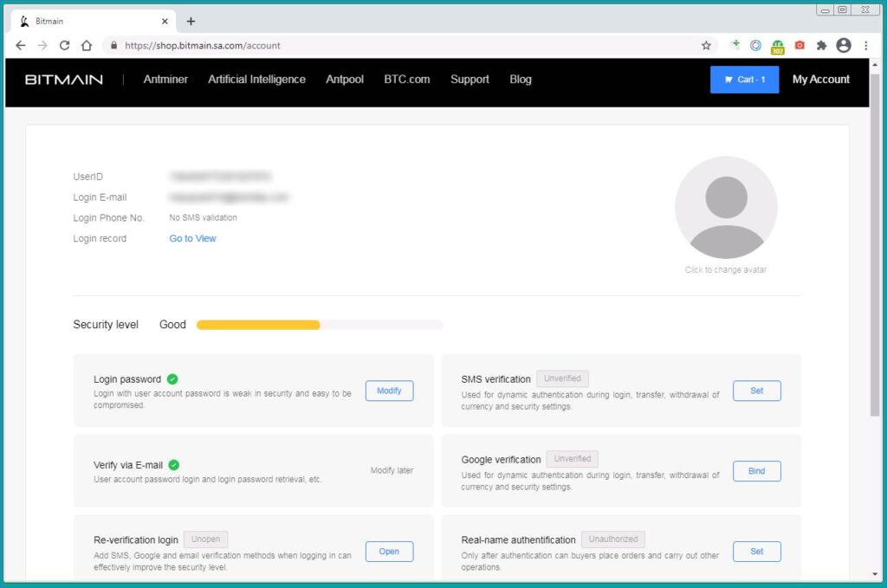Open the Support page
Image resolution: width=887 pixels, height=588 pixels.
point(469,80)
